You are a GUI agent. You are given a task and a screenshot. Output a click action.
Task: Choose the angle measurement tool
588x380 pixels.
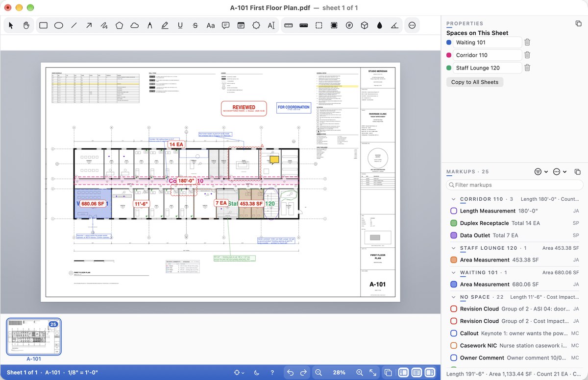(394, 25)
